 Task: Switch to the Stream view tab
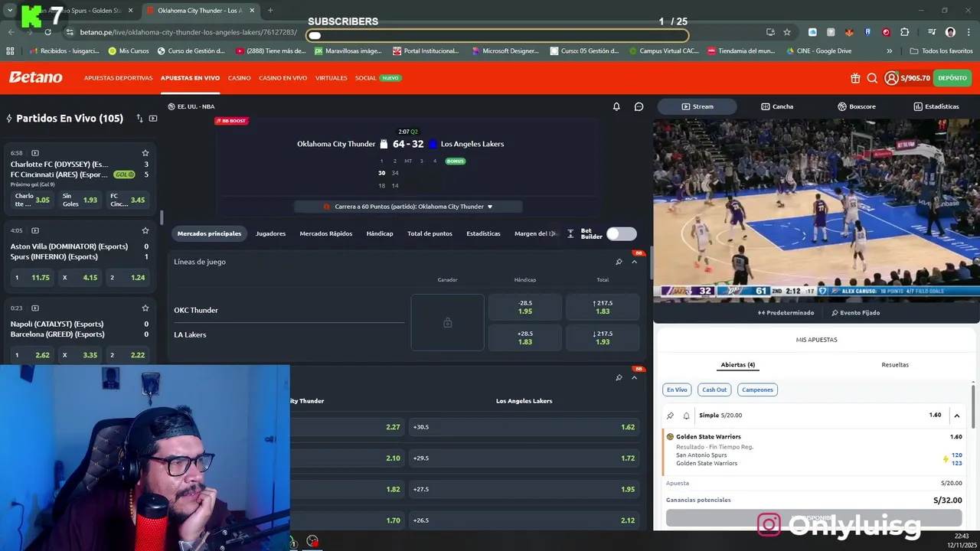tap(697, 106)
